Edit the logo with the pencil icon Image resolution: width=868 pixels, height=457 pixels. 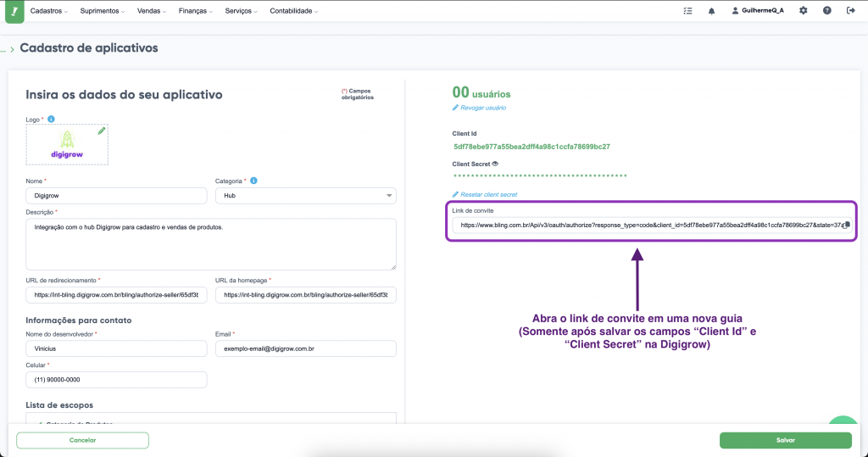102,131
